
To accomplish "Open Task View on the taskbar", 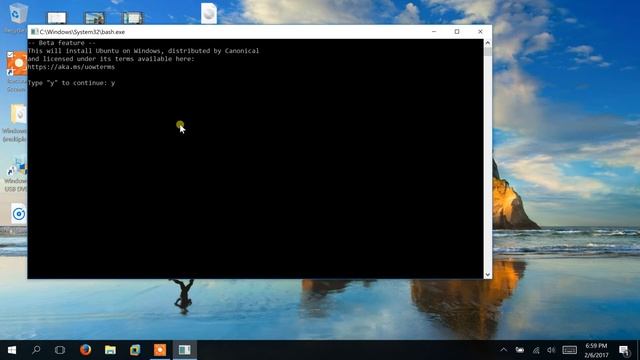I will (60, 350).
